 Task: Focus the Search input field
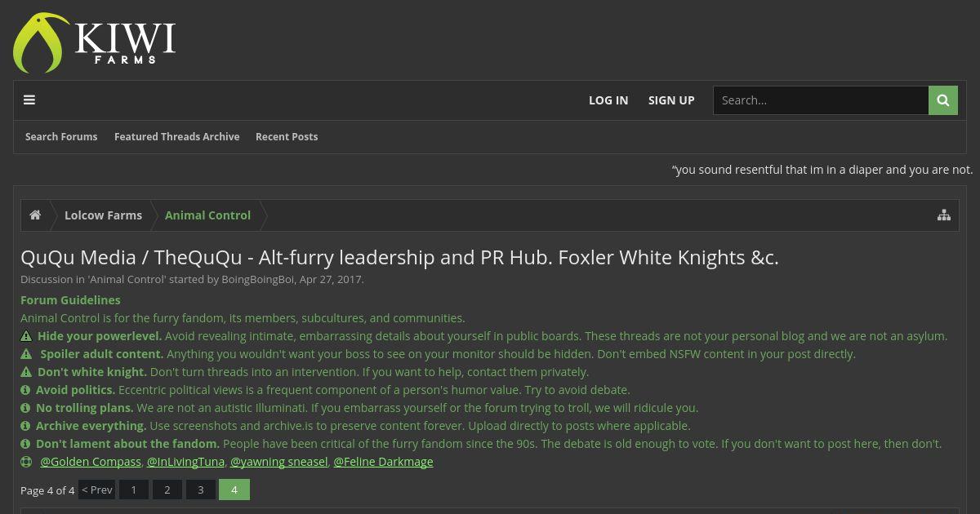pyautogui.click(x=821, y=100)
